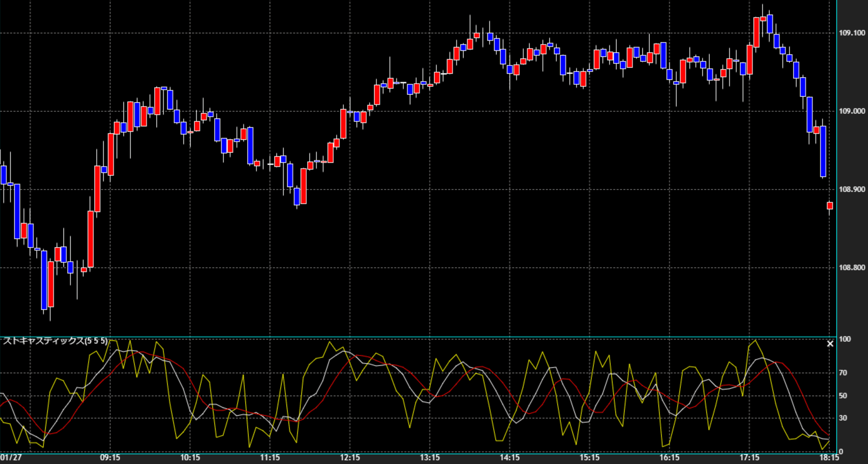Viewport: 868px width, 464px height.
Task: Select the latest red candle below 108.900
Action: click(x=830, y=206)
